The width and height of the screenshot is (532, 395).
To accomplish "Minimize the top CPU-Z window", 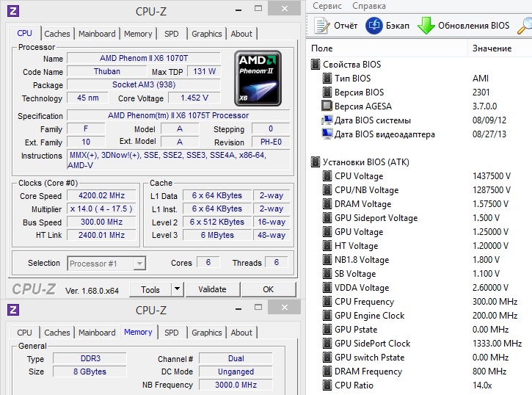I will 238,10.
